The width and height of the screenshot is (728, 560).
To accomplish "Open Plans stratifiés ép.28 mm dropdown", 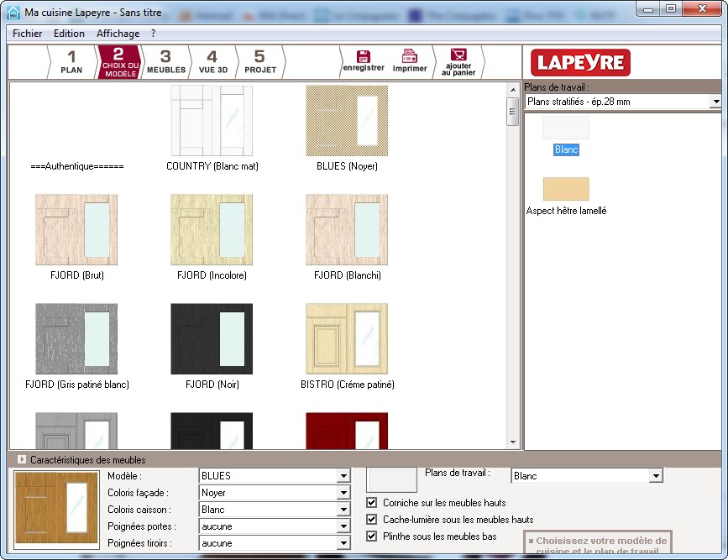I will [715, 102].
